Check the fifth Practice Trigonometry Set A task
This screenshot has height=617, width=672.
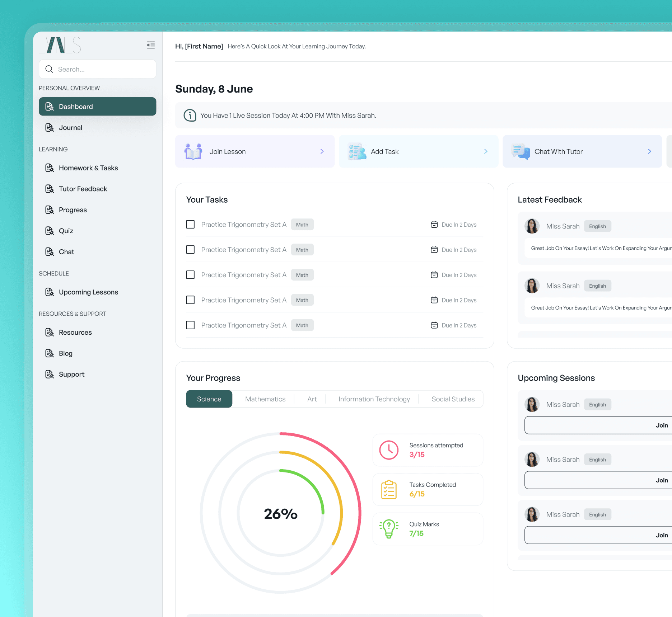click(x=190, y=325)
